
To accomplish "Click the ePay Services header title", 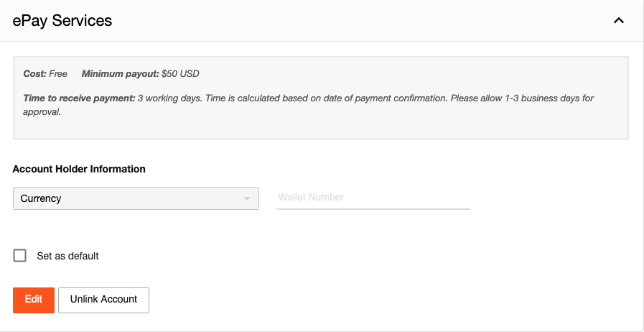I will point(62,21).
